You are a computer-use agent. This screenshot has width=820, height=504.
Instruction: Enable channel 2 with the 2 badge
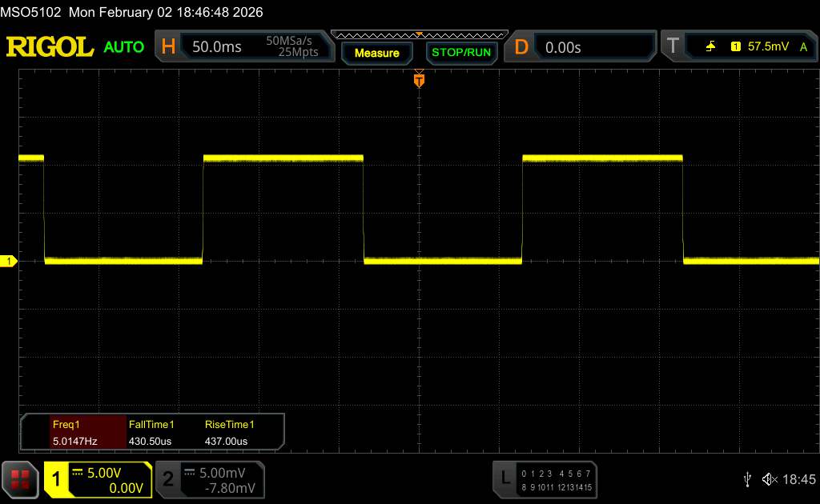pyautogui.click(x=168, y=478)
